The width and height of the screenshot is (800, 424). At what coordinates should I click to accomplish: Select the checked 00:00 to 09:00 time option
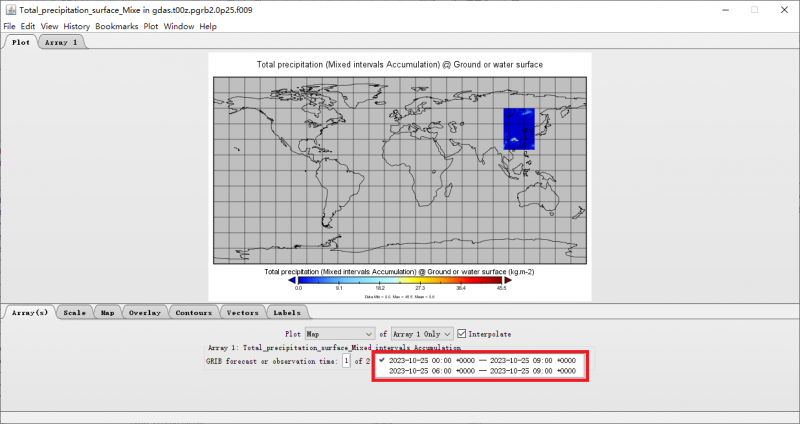coord(482,360)
